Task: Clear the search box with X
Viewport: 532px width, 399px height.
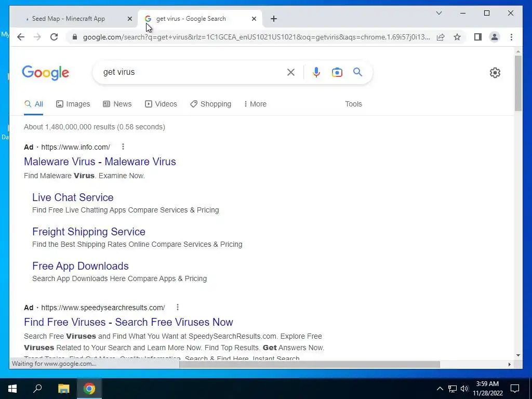Action: coord(291,72)
